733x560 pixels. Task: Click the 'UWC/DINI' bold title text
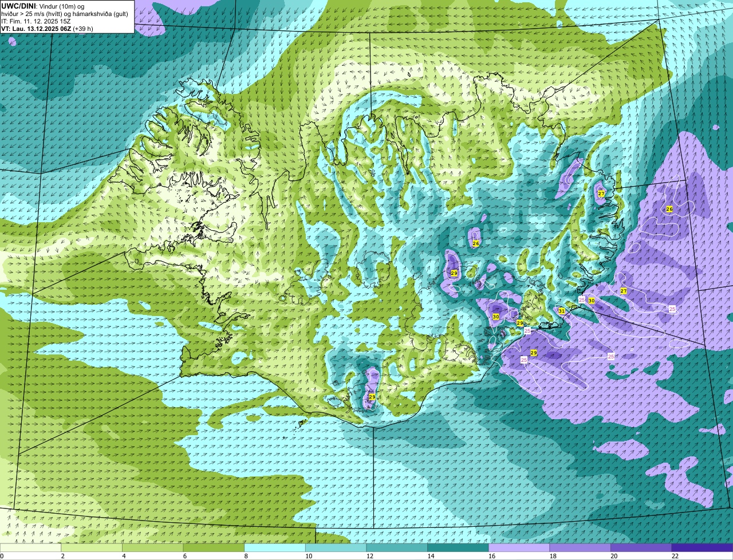[x=18, y=6]
